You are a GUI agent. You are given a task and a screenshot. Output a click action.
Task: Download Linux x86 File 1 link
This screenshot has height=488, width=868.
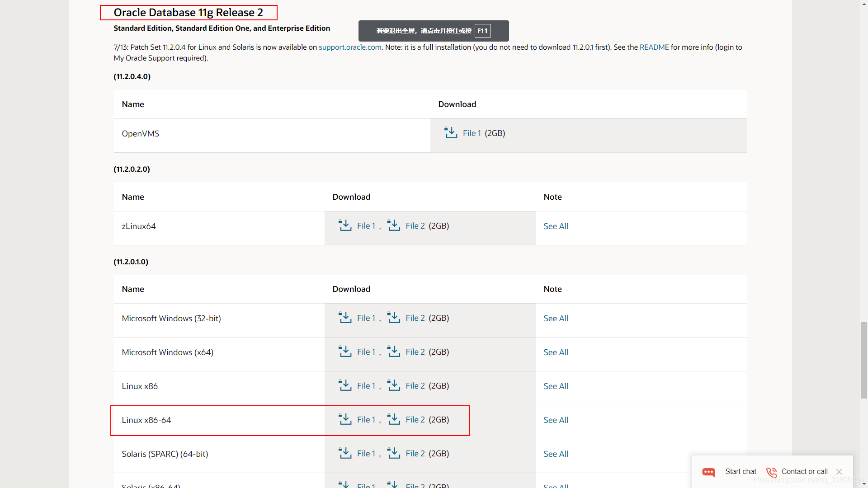coord(366,385)
